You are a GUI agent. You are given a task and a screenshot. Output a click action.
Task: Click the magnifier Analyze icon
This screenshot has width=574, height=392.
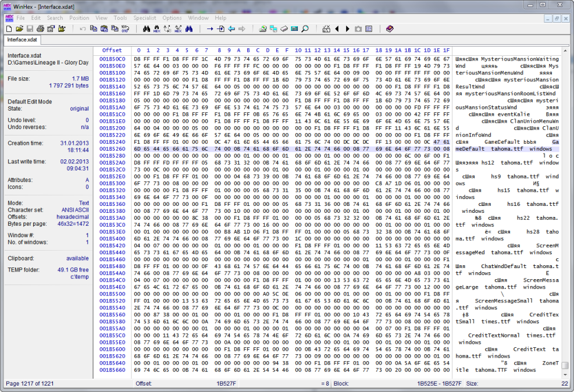(305, 28)
